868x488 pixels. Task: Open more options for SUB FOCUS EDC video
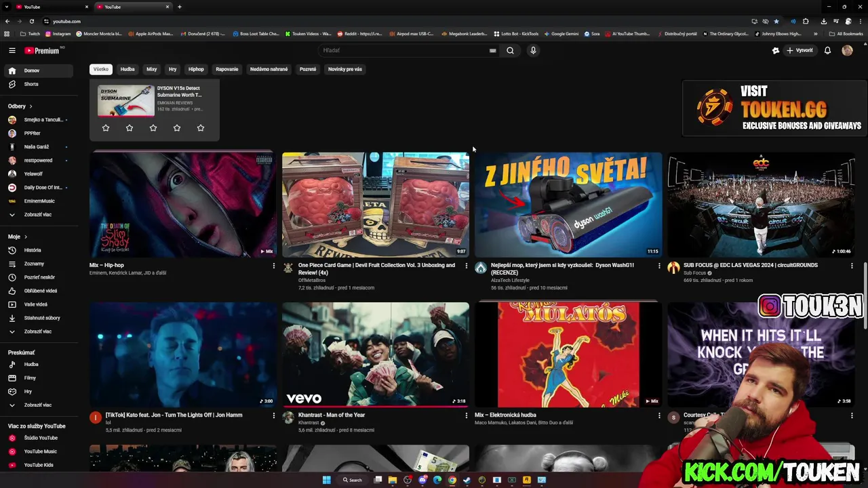click(852, 266)
